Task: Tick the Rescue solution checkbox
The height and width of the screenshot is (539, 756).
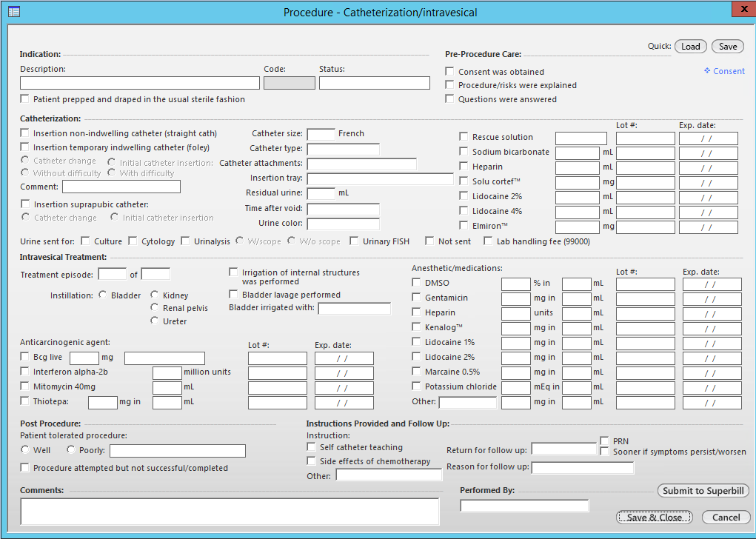Action: coord(464,136)
